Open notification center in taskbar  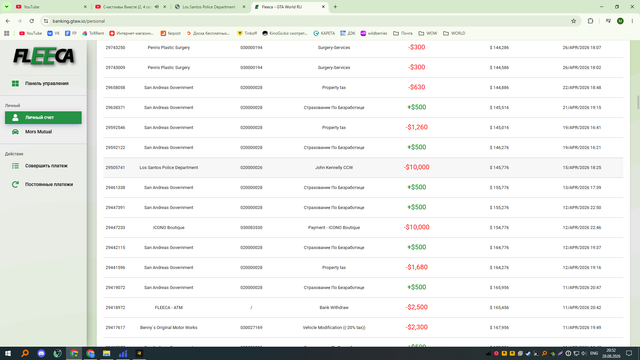pyautogui.click(x=629, y=353)
